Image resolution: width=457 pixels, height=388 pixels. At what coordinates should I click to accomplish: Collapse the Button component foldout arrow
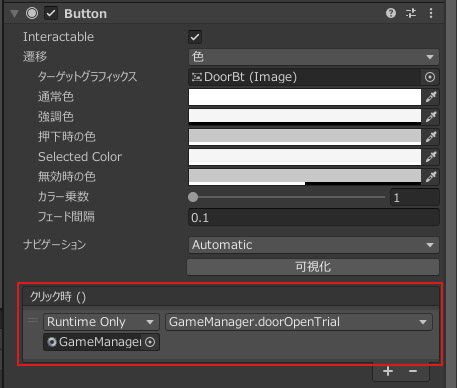(x=14, y=14)
